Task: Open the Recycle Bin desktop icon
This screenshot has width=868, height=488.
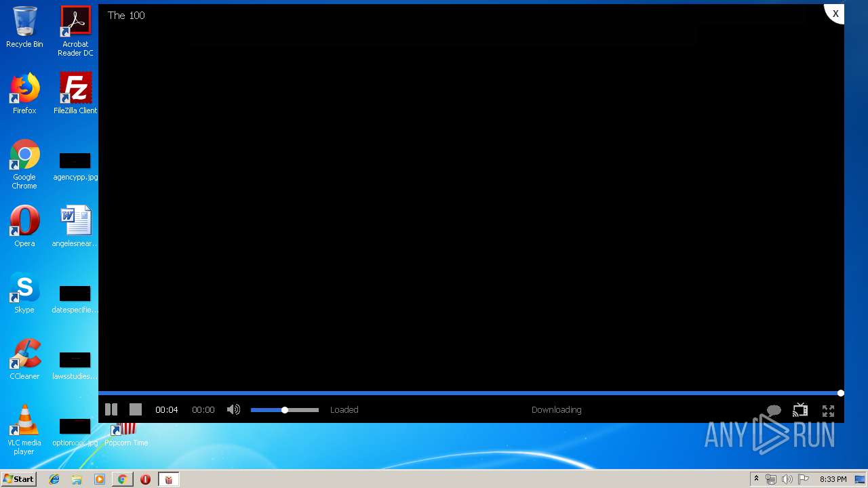Action: tap(24, 27)
